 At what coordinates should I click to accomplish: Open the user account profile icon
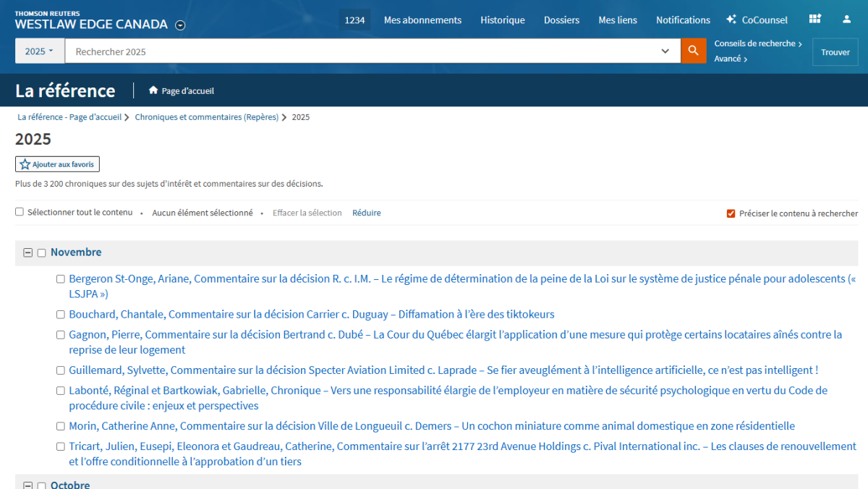pyautogui.click(x=846, y=20)
